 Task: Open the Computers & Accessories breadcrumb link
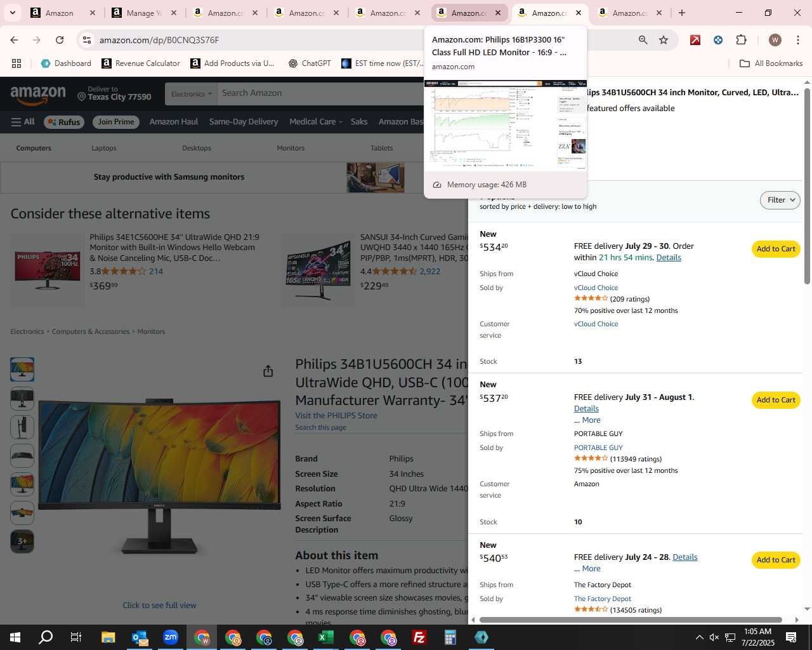pos(91,331)
